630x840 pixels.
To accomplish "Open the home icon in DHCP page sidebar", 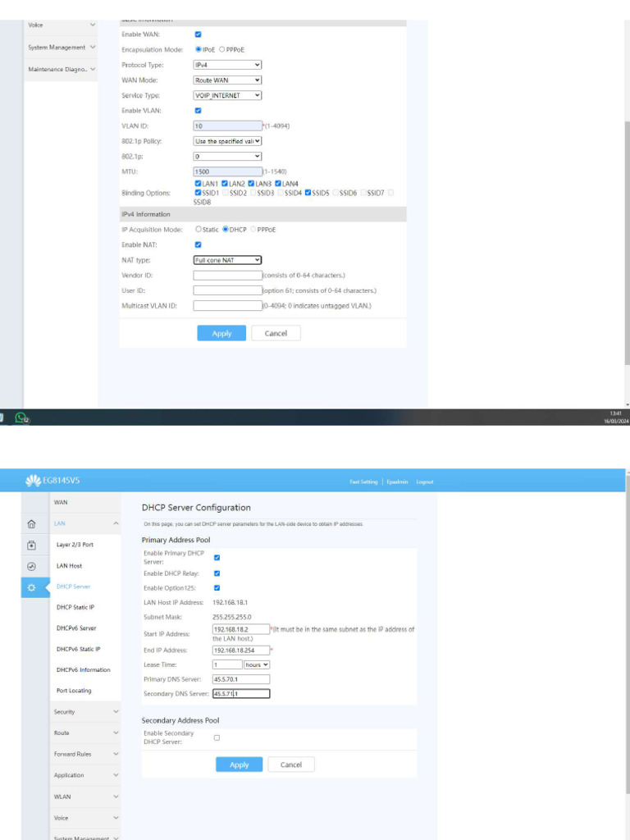I will pos(32,524).
